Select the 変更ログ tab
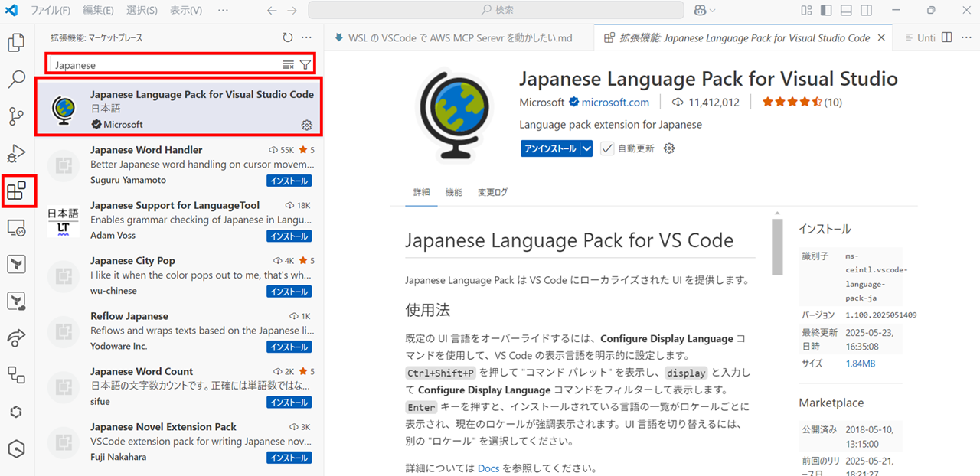This screenshot has width=980, height=476. (492, 192)
